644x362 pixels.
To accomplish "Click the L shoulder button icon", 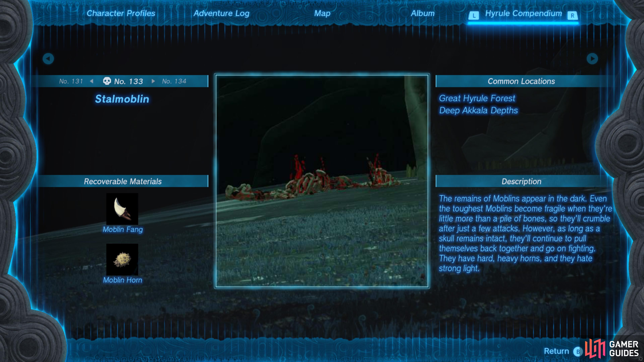I will (x=474, y=15).
